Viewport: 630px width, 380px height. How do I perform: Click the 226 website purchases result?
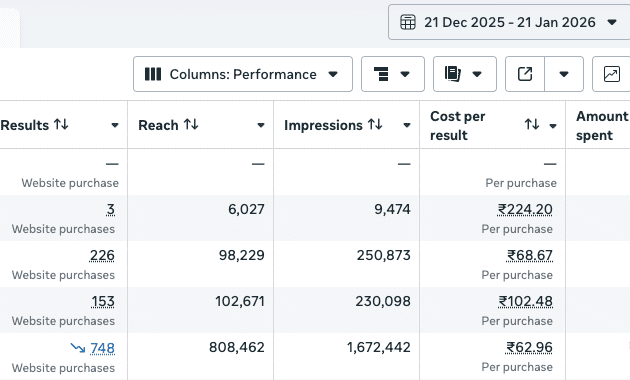click(102, 255)
